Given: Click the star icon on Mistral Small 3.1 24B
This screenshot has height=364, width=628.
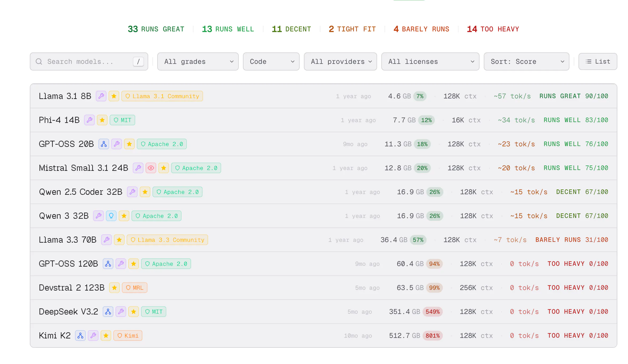Looking at the screenshot, I should (x=164, y=168).
